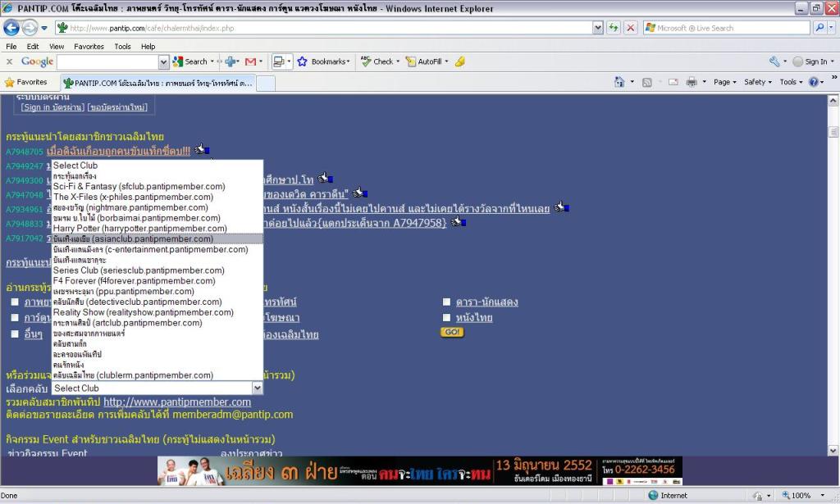Choose Series Club from the dropdown list

pos(157,270)
